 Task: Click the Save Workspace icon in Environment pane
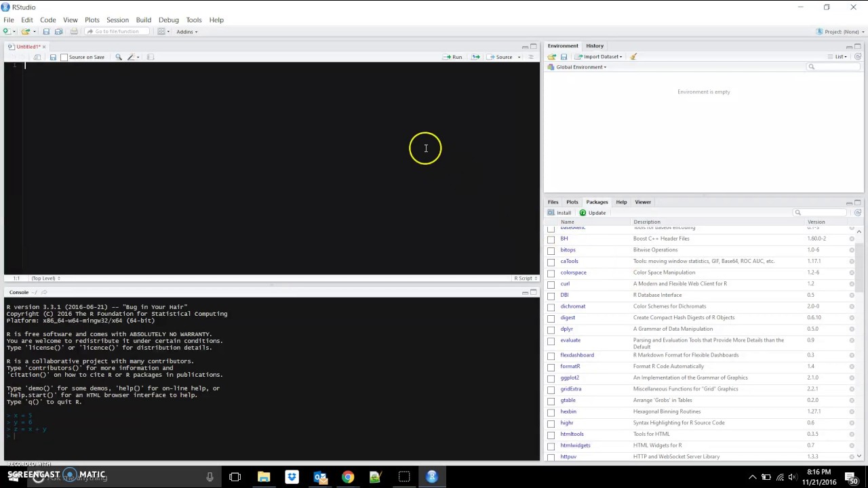pos(564,57)
